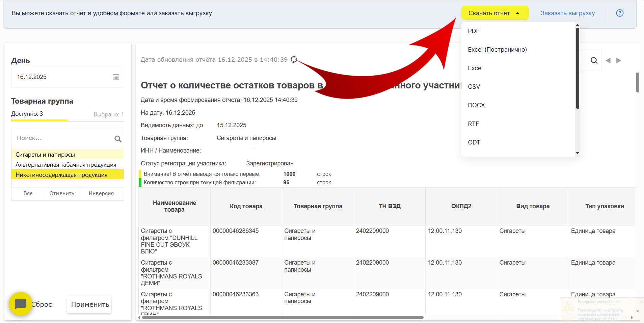Click the date field showing 16.12.2025
This screenshot has height=323, width=644.
click(x=68, y=77)
